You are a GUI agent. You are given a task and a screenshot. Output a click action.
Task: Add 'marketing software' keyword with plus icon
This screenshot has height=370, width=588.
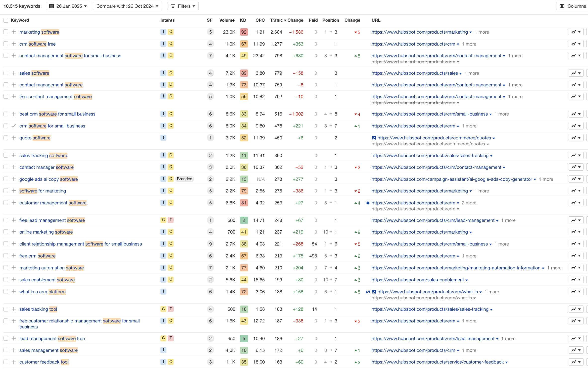(x=14, y=32)
